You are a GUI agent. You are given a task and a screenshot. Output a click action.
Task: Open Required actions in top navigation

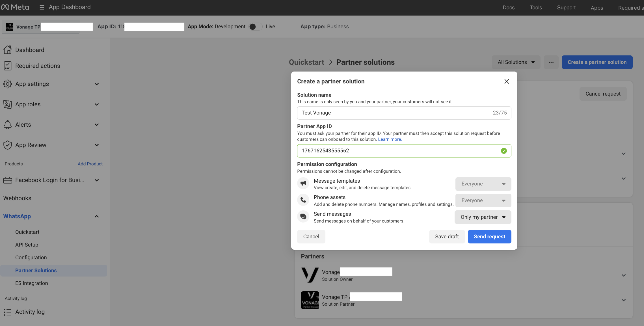click(x=631, y=8)
